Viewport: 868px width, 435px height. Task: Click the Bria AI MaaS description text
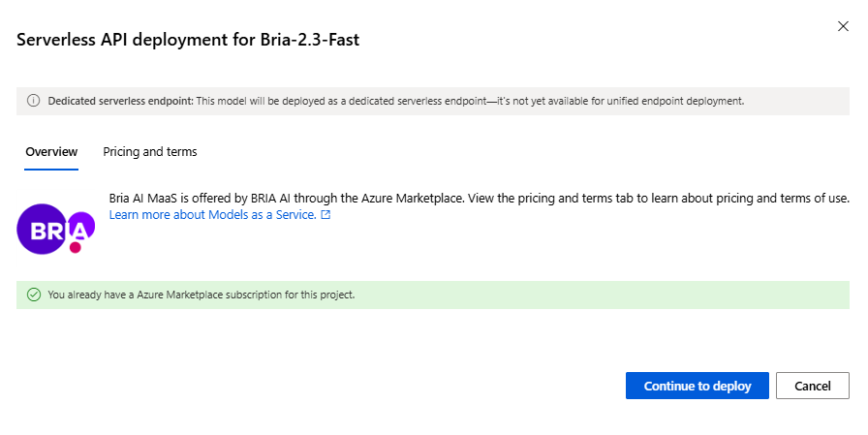[x=480, y=199]
